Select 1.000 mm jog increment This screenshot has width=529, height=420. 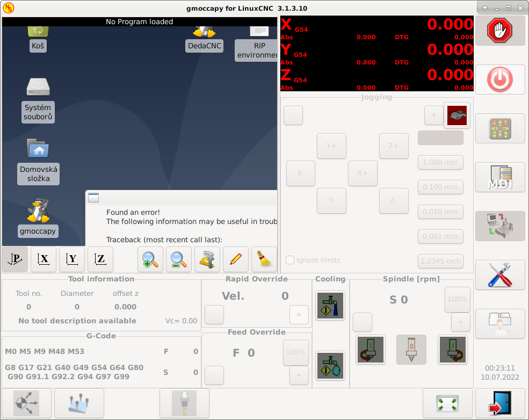click(440, 163)
